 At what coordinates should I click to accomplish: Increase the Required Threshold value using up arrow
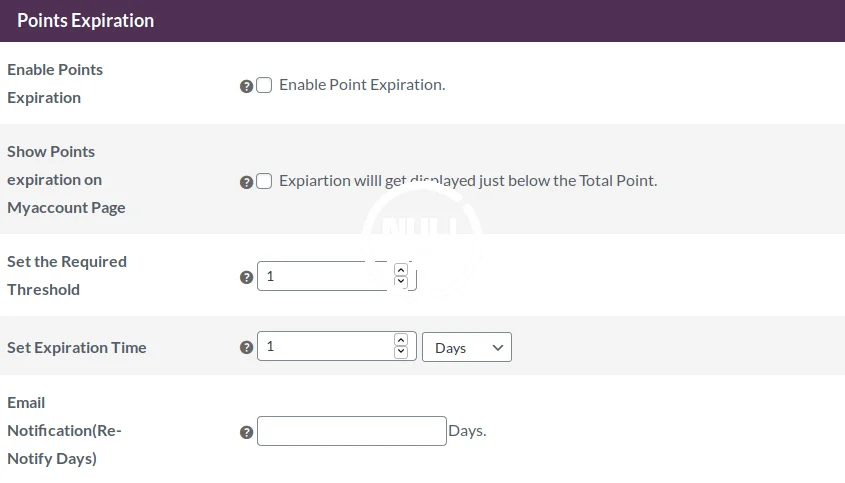point(401,270)
